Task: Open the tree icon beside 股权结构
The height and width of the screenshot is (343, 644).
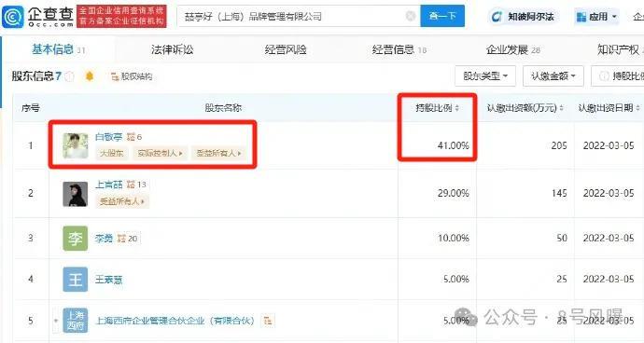Action: point(115,76)
